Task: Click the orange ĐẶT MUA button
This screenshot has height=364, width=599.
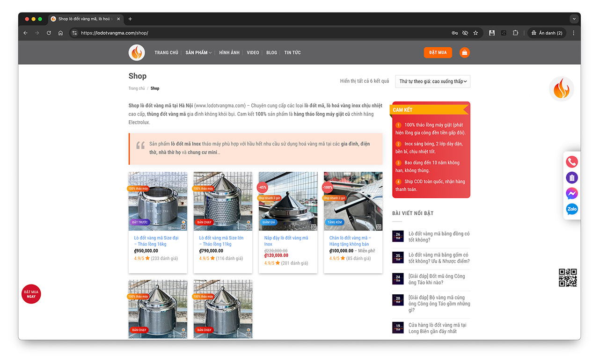Action: (x=438, y=52)
